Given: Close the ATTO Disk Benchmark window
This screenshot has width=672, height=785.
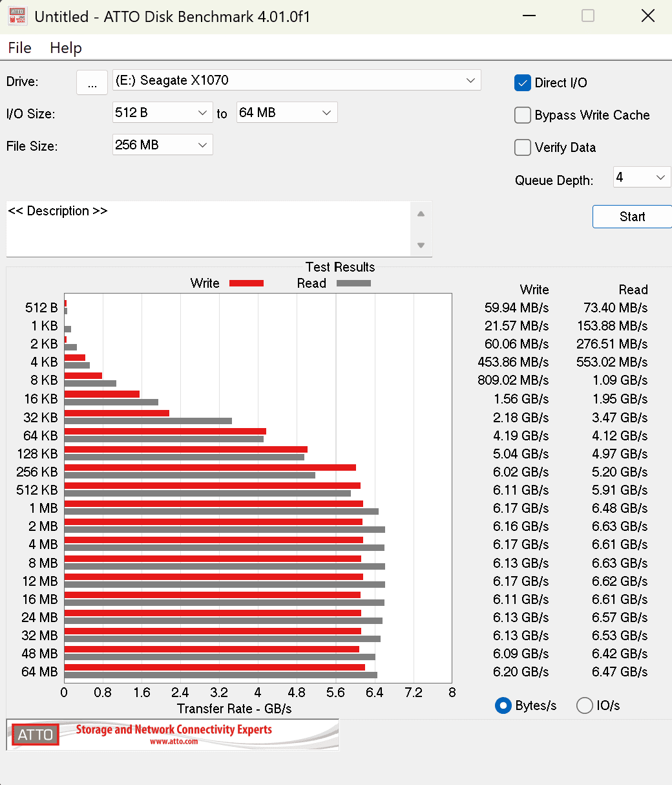Looking at the screenshot, I should click(648, 16).
